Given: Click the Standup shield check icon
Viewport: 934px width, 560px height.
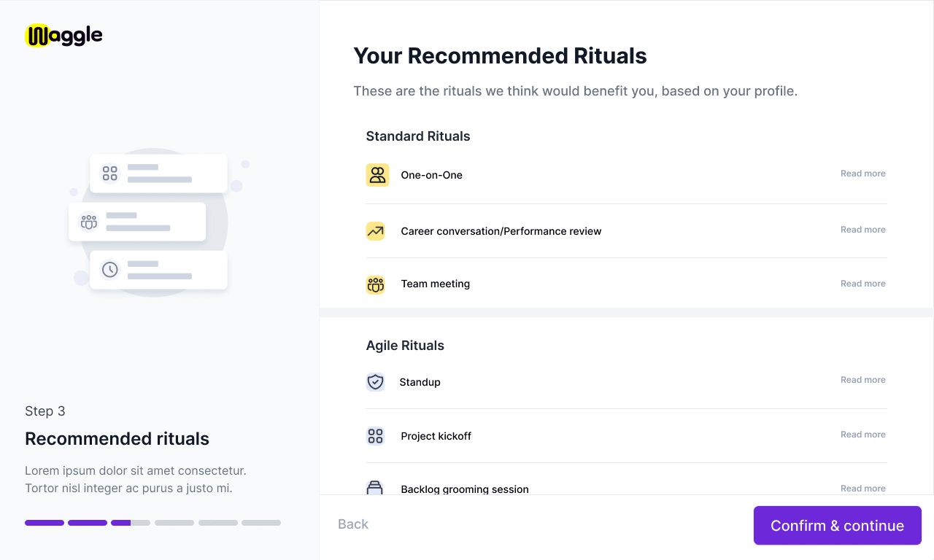Looking at the screenshot, I should [x=375, y=382].
